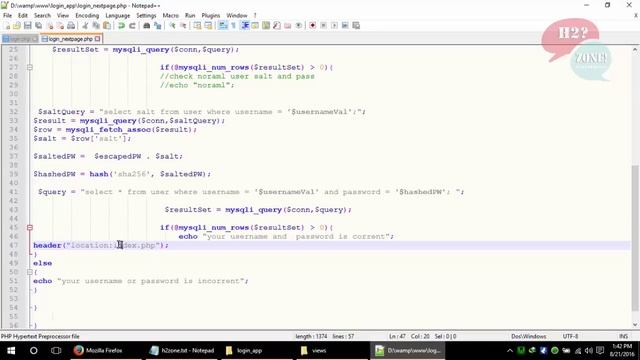The width and height of the screenshot is (640, 360).
Task: Click the Open file toolbar icon
Action: coord(17,26)
